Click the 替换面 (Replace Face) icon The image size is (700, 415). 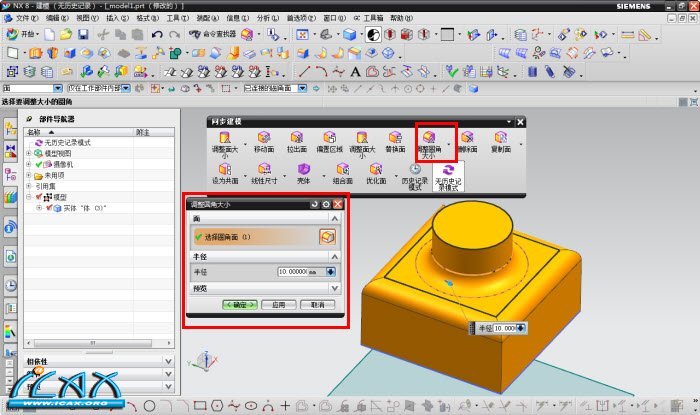click(394, 138)
